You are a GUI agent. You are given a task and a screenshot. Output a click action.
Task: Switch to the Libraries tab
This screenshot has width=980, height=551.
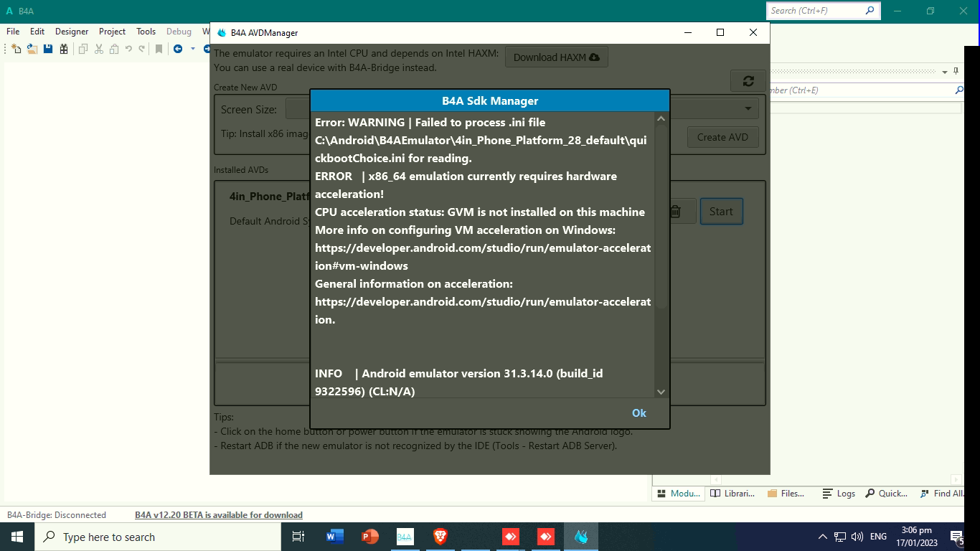[732, 493]
